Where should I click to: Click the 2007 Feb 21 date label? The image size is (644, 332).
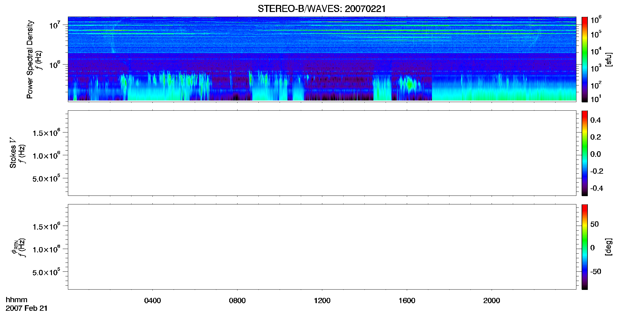coord(27,308)
